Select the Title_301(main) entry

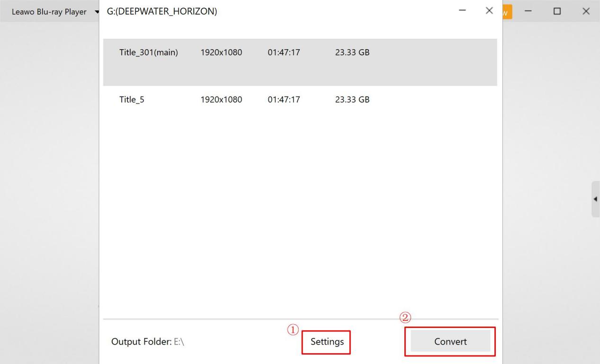tap(149, 53)
